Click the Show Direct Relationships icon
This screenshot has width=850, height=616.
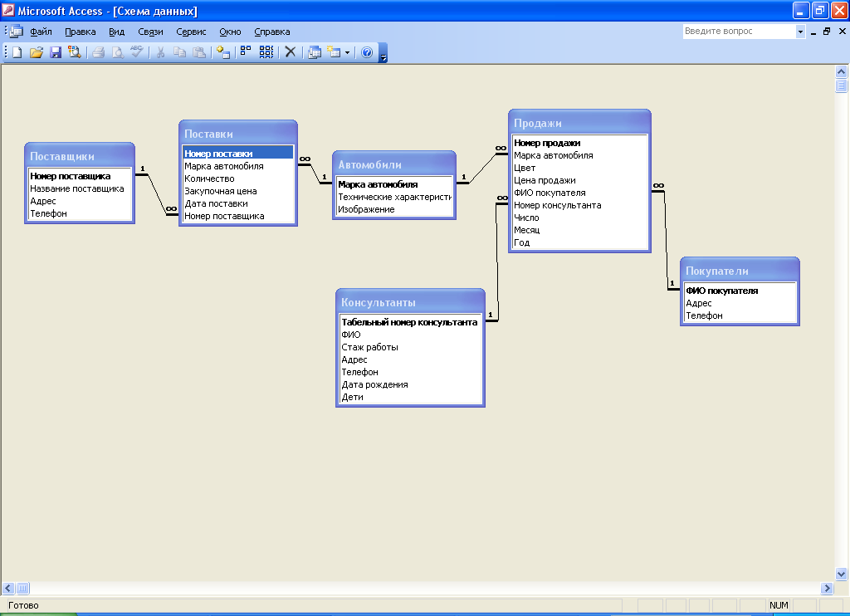tap(246, 52)
